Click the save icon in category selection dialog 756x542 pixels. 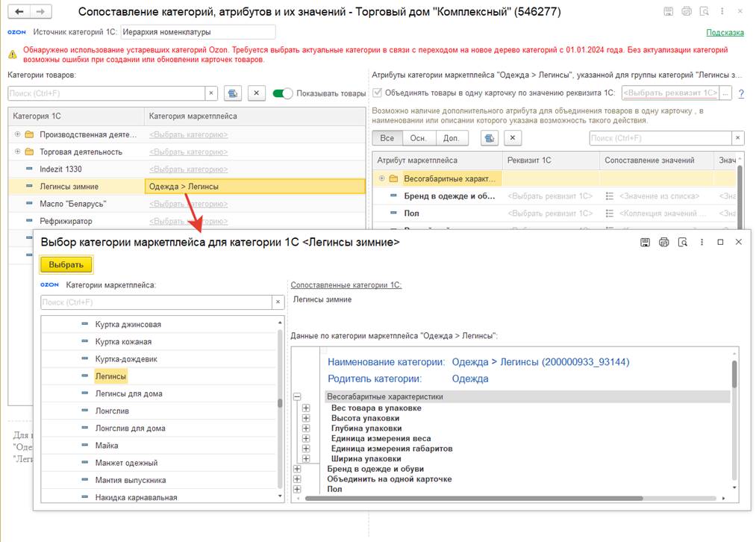645,242
